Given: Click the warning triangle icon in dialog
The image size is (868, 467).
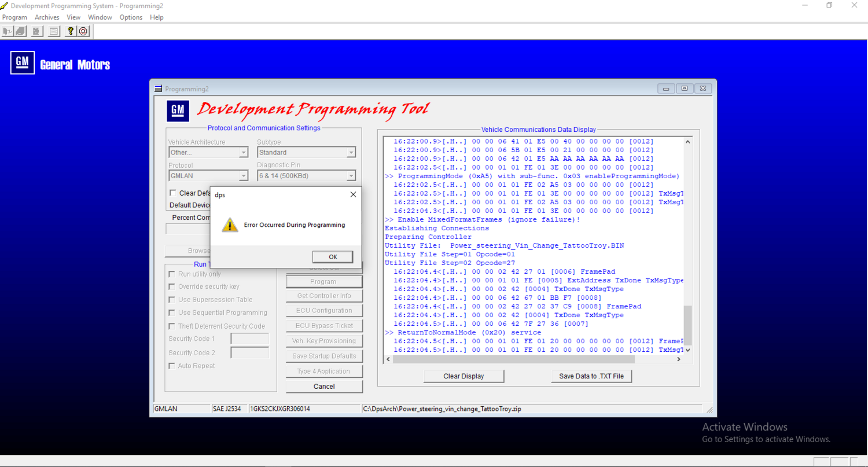Looking at the screenshot, I should tap(230, 225).
